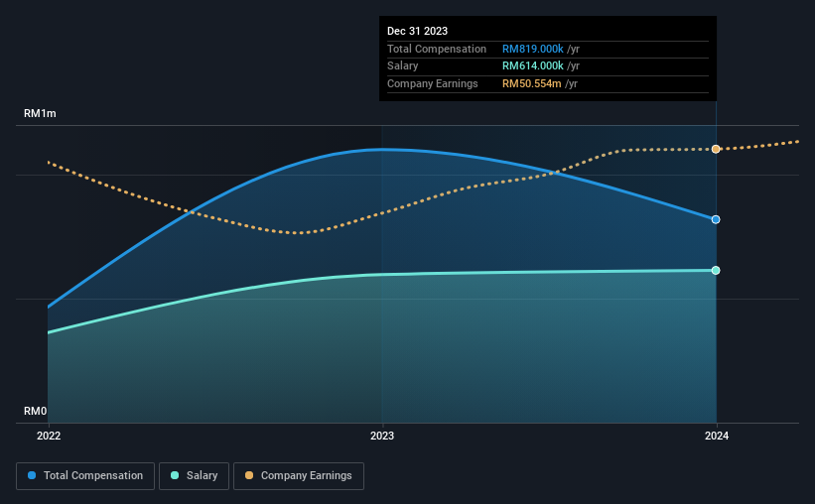Viewport: 815px width, 504px height.
Task: Select the orange Company Earnings marker at 2024
Action: coord(716,149)
